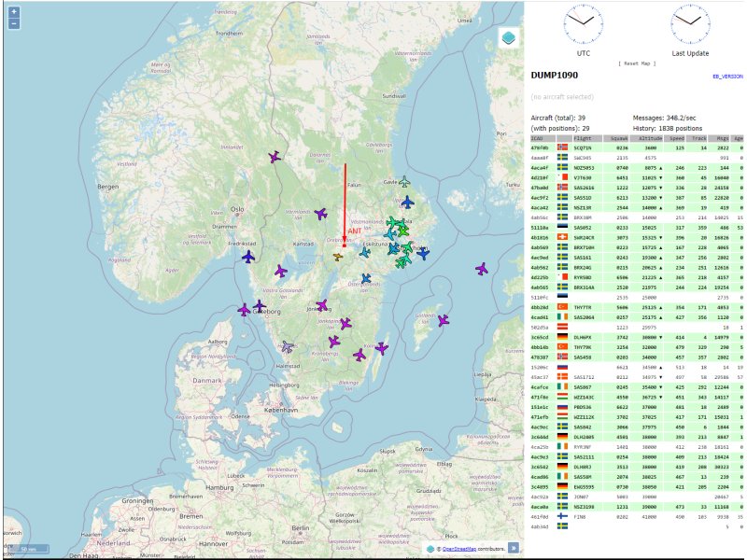Select the magenta aircraft over Öland
The image size is (747, 560).
click(381, 348)
